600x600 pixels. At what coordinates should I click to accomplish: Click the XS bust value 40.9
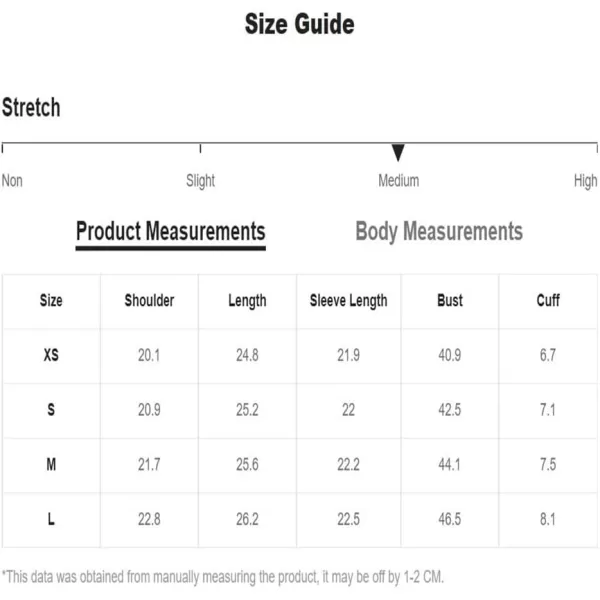point(450,355)
